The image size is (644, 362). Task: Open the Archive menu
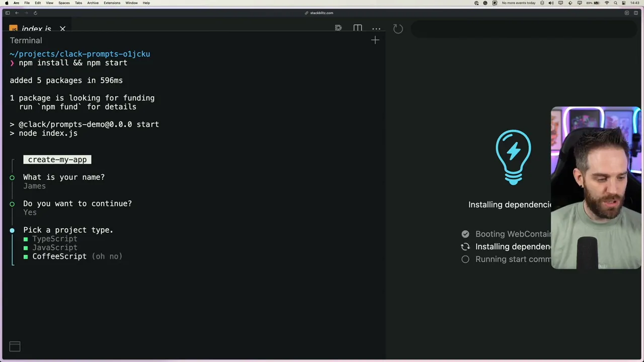tap(93, 3)
